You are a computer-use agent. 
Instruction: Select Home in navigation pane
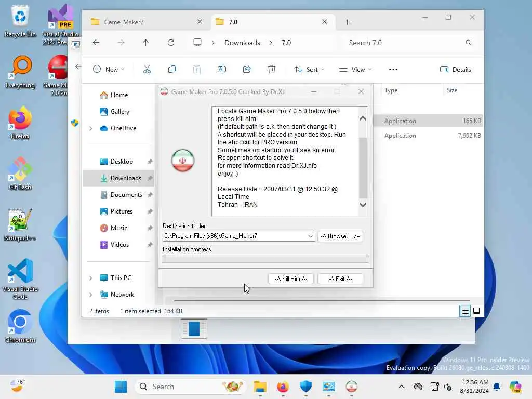(x=119, y=95)
